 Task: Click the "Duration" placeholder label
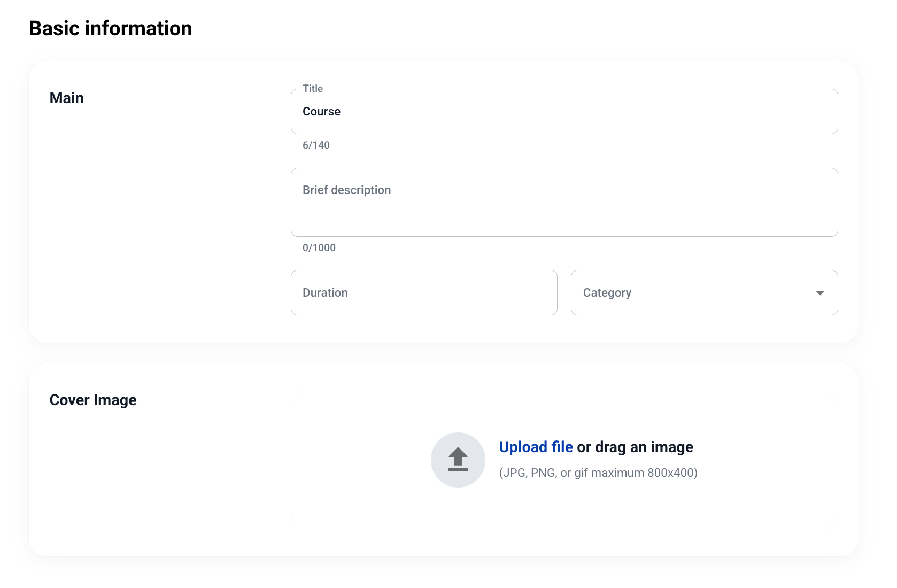pyautogui.click(x=325, y=293)
